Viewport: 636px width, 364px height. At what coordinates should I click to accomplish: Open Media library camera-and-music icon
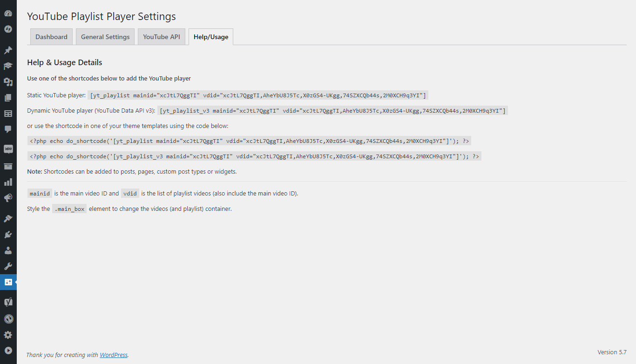pos(8,82)
